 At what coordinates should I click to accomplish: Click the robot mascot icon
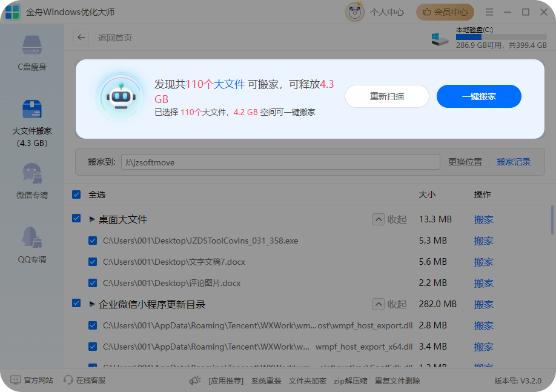[121, 97]
